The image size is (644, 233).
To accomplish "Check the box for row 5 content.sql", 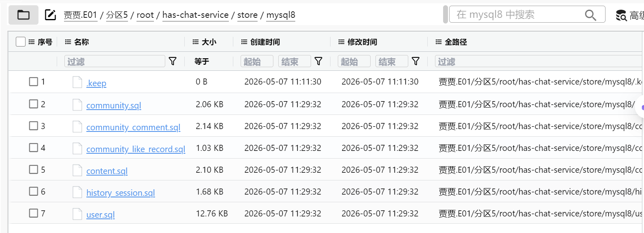I will (34, 169).
